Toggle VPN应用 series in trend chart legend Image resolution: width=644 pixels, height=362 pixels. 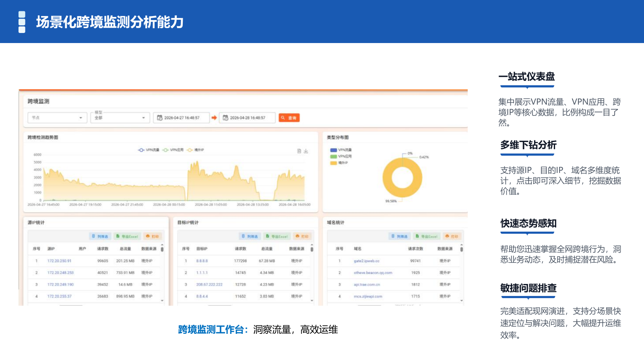[x=173, y=150]
